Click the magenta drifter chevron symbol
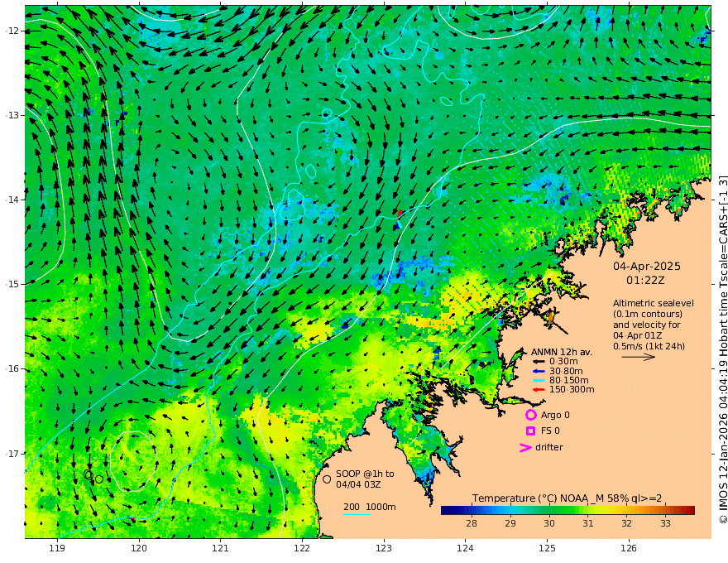Screen dimensions: 728x563 [525, 448]
